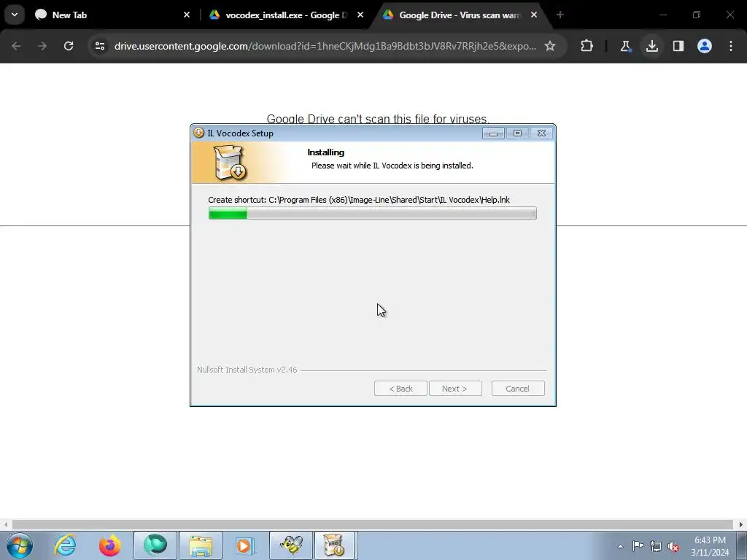Maximize the IL Vocodex Setup window
747x560 pixels.
pos(517,133)
